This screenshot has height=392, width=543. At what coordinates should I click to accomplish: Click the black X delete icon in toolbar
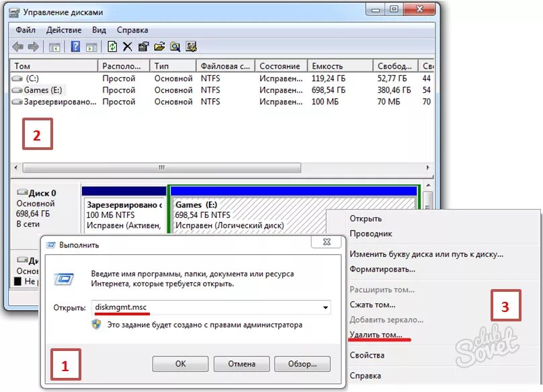[x=128, y=46]
